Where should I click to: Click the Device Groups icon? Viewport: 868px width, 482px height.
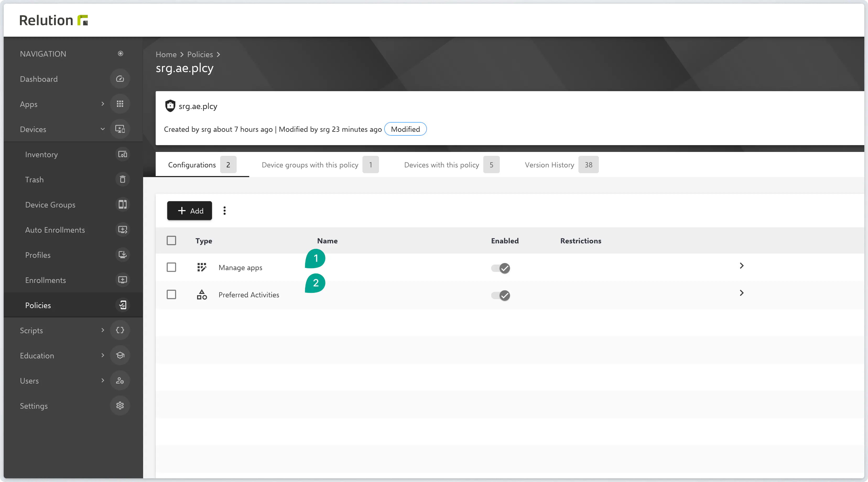122,204
